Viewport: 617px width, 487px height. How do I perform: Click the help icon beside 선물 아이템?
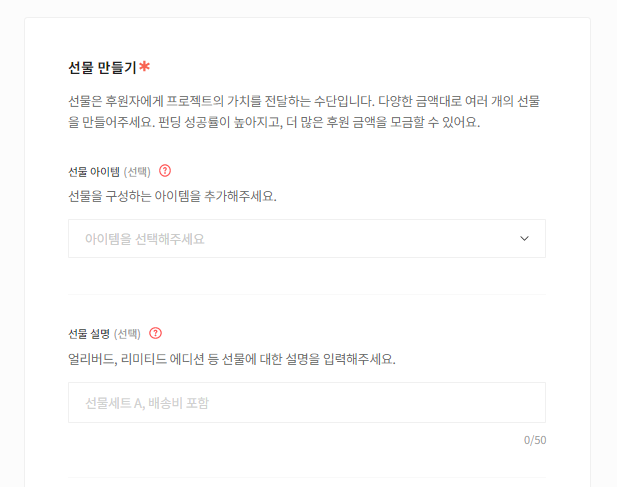165,171
